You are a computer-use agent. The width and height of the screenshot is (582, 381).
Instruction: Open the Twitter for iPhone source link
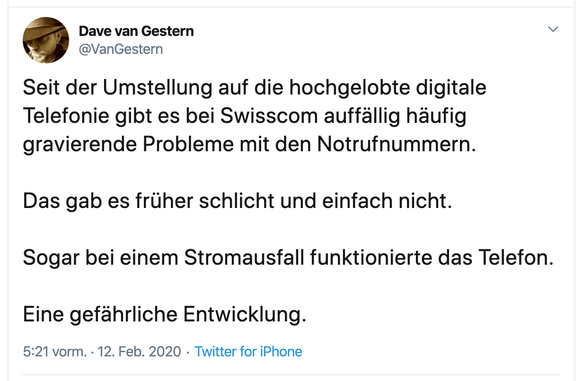pyautogui.click(x=248, y=351)
